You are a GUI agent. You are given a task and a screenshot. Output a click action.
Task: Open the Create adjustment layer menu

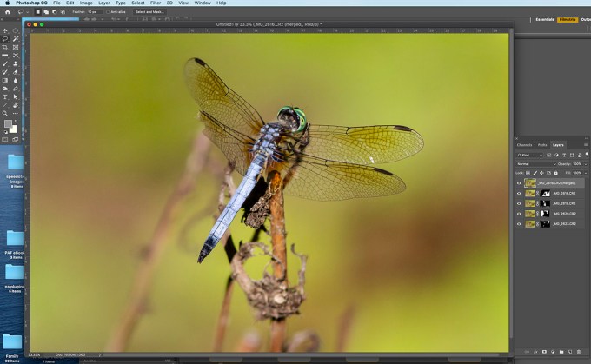coord(553,352)
